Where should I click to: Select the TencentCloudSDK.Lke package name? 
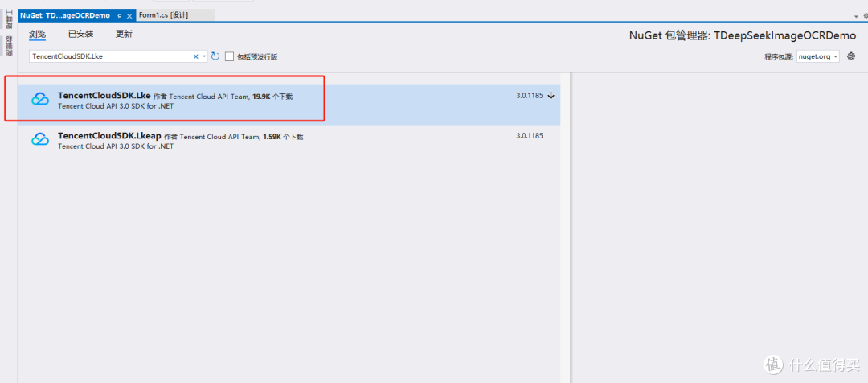[104, 95]
